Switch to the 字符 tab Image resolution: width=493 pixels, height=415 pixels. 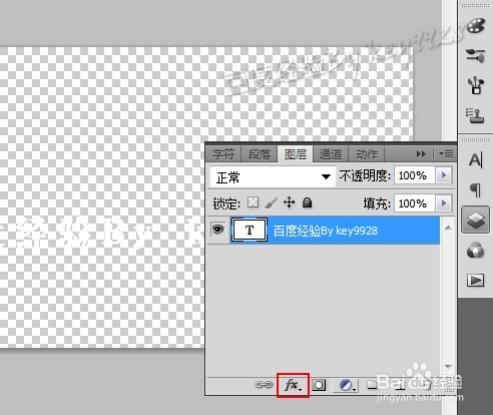(223, 154)
